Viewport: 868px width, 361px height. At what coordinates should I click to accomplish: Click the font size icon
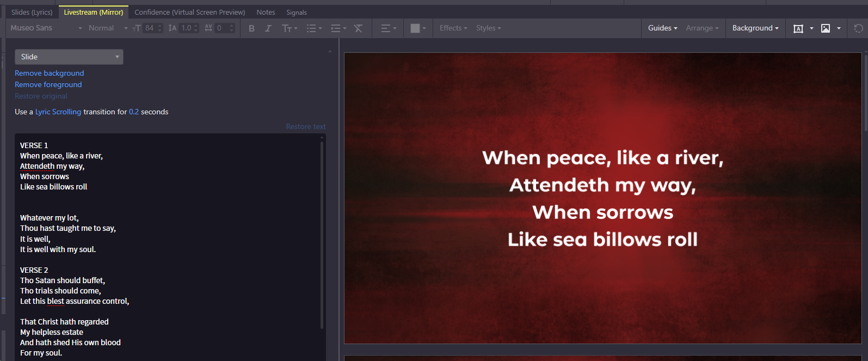pyautogui.click(x=137, y=28)
